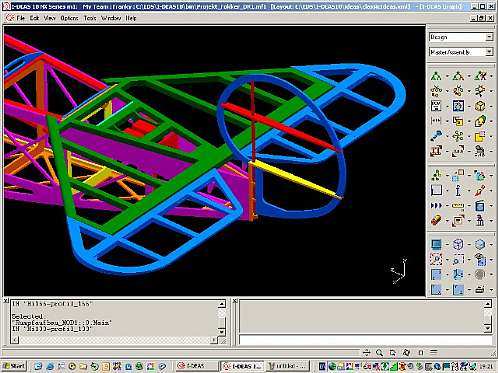Click the blue key-shaped tool icon
Image resolution: width=498 pixels, height=373 pixels.
click(x=436, y=136)
